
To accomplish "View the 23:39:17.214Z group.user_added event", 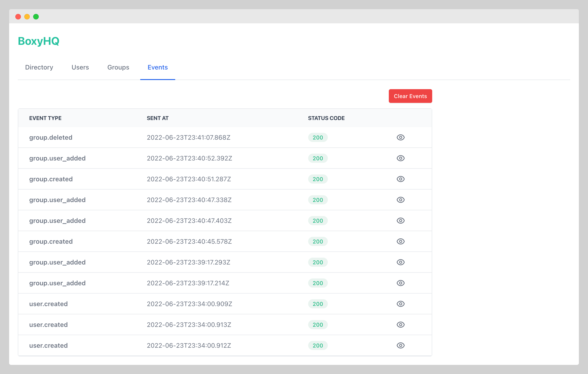I will pyautogui.click(x=400, y=283).
